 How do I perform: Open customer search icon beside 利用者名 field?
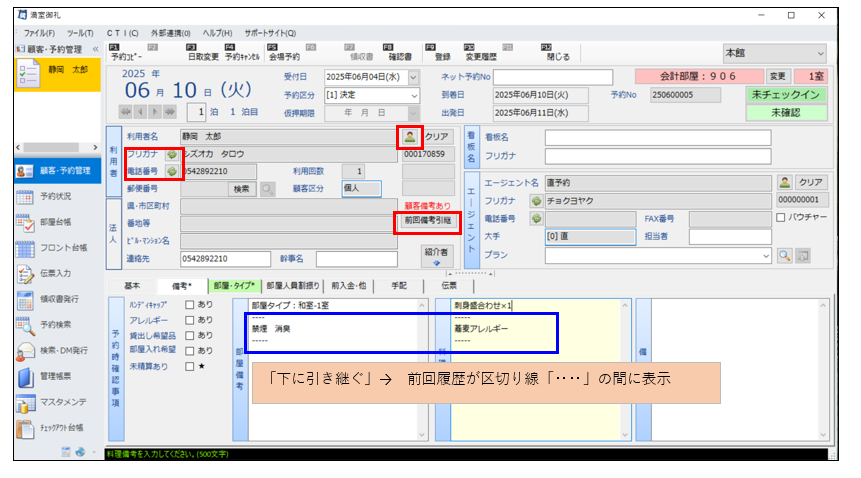pyautogui.click(x=408, y=136)
